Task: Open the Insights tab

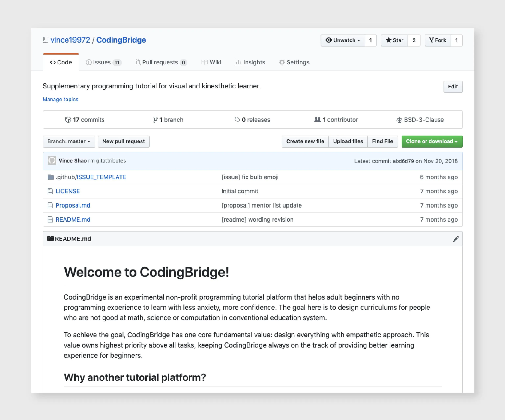Action: point(250,62)
